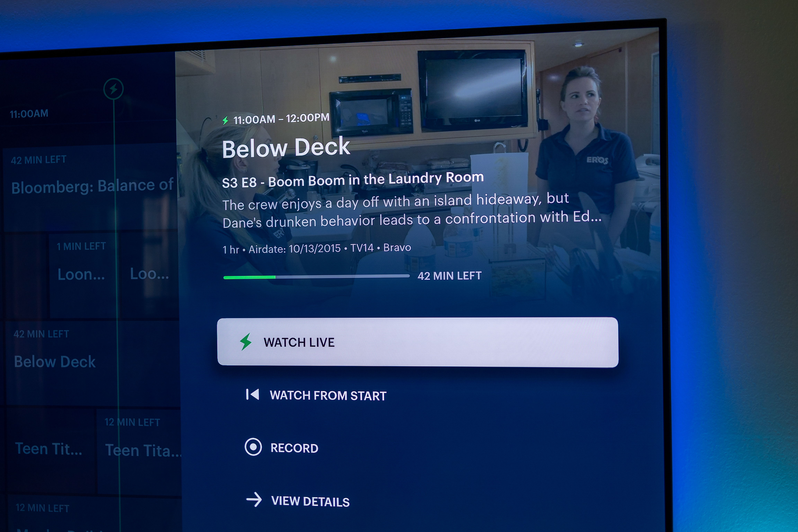Screen dimensions: 798x532
Task: Select the Record option
Action: pos(282,448)
